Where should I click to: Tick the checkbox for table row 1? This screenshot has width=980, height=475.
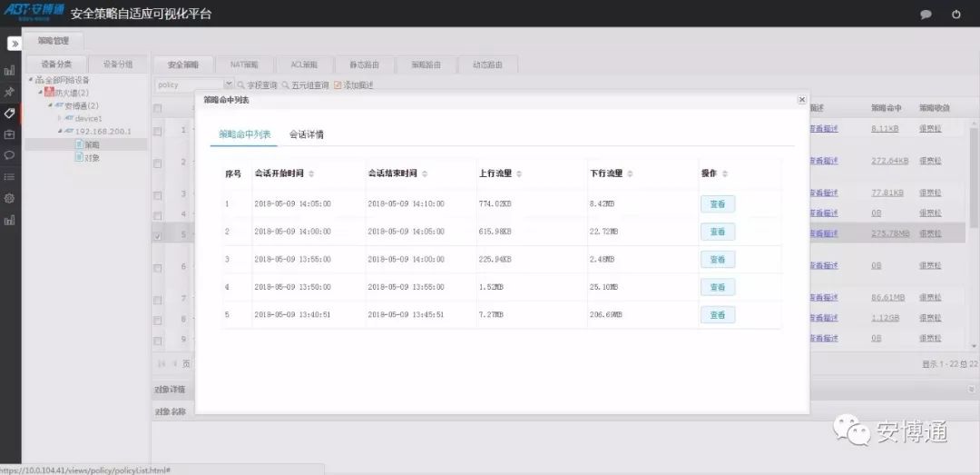pyautogui.click(x=158, y=131)
